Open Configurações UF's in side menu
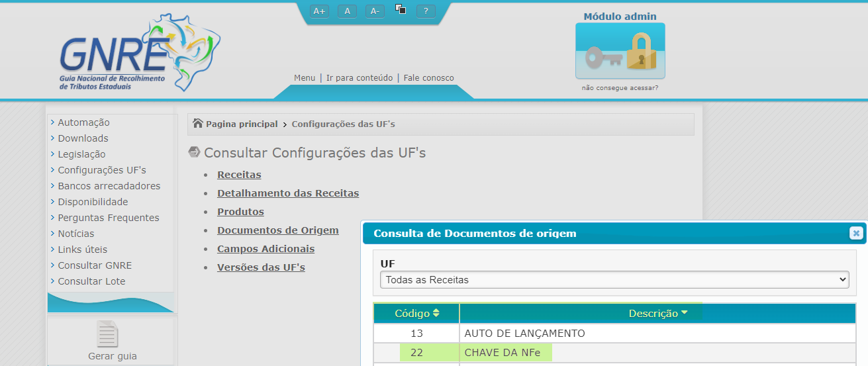868x366 pixels. coord(102,170)
